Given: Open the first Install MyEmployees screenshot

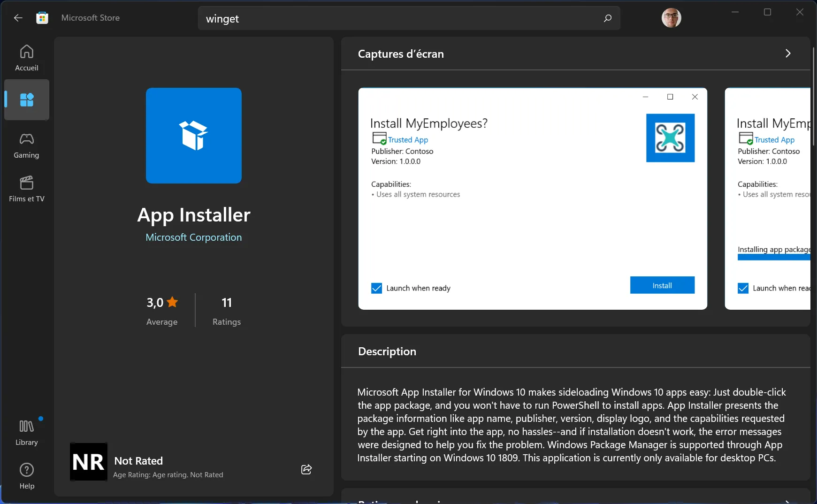Looking at the screenshot, I should click(533, 199).
